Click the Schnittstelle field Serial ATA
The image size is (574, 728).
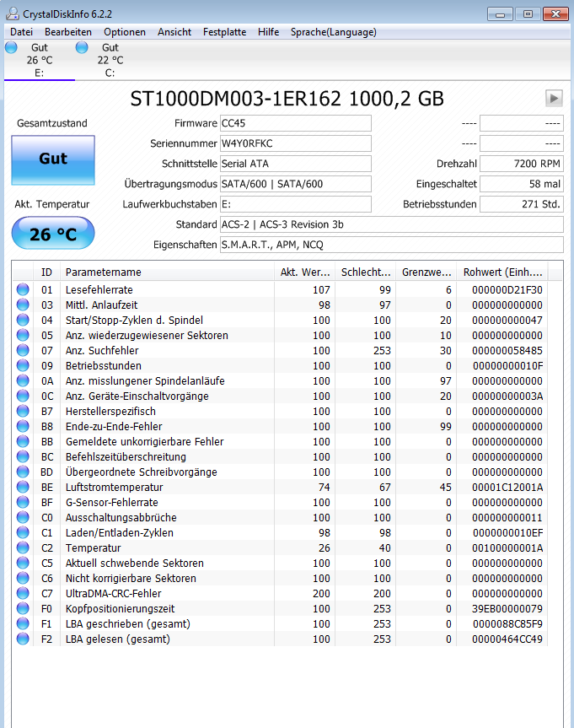[x=296, y=164]
